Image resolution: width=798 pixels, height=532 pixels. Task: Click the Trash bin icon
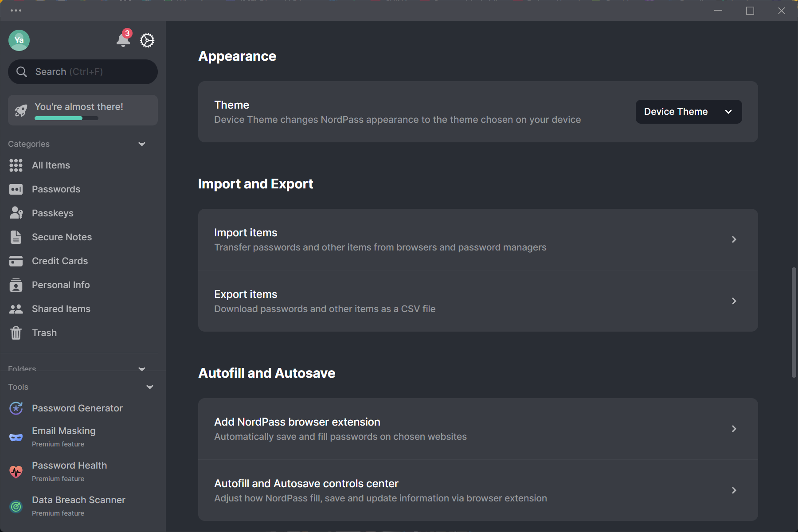[x=16, y=333]
